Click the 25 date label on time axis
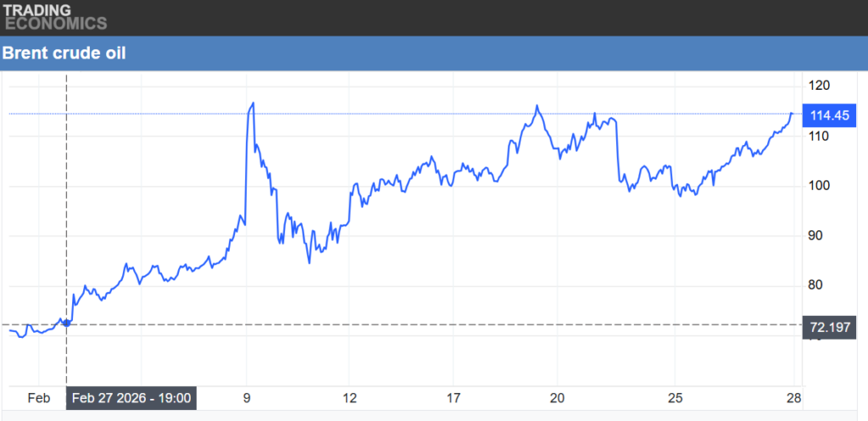Screen dimensions: 868x421 pyautogui.click(x=675, y=398)
